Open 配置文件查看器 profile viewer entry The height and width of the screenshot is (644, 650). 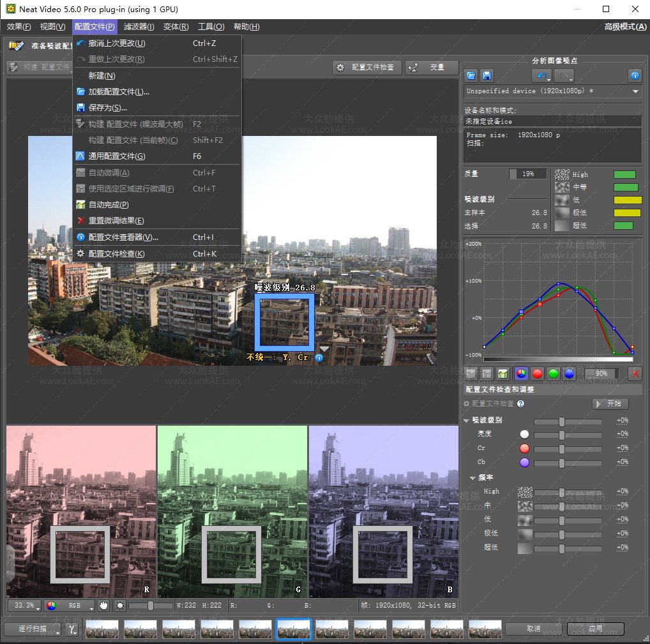pos(157,237)
